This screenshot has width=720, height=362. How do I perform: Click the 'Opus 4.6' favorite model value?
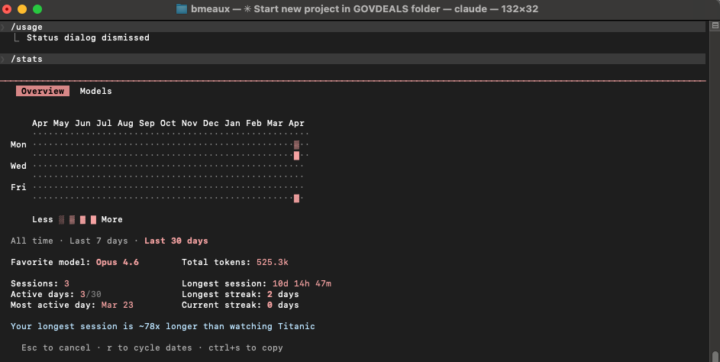pyautogui.click(x=117, y=262)
